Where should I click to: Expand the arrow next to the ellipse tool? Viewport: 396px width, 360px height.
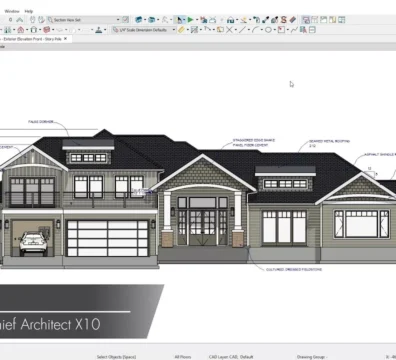(x=274, y=30)
